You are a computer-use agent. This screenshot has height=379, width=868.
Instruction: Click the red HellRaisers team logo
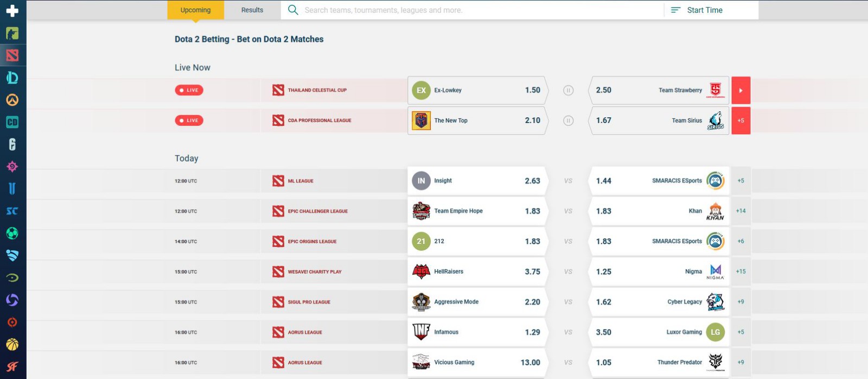click(421, 271)
